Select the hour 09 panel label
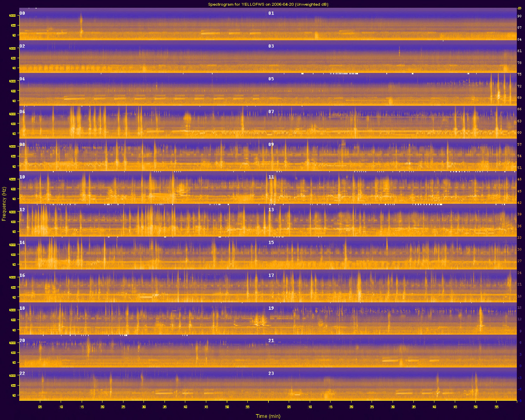The image size is (525, 420). (271, 144)
